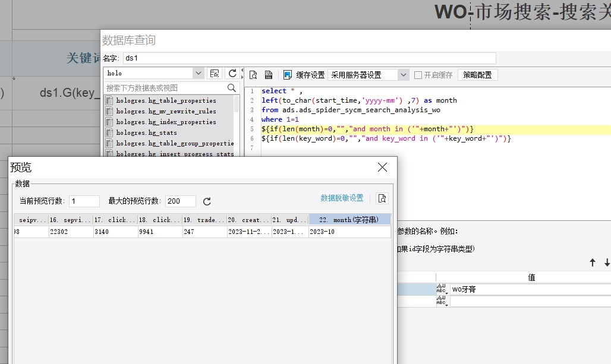Click SQL line 4 'where 1=1'
This screenshot has width=611, height=364.
[280, 119]
